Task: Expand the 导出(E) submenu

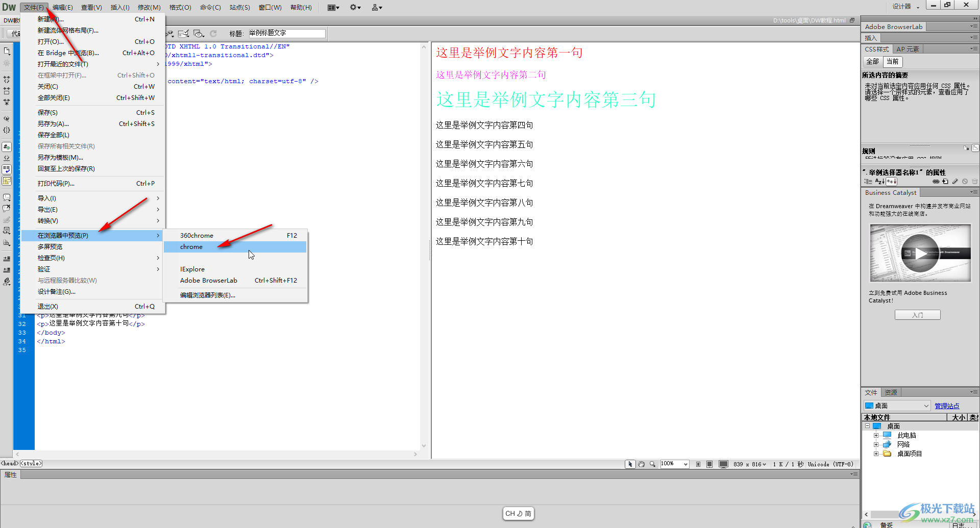Action: (93, 210)
